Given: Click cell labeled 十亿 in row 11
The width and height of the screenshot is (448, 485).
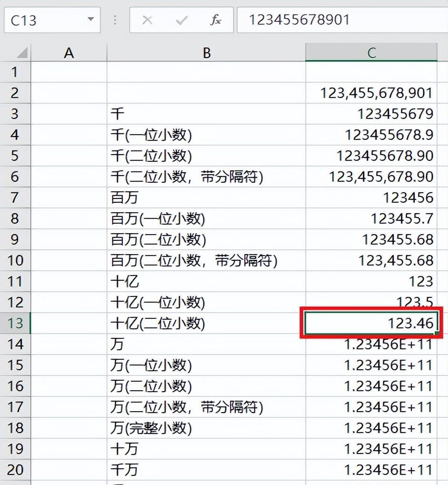Looking at the screenshot, I should click(x=206, y=281).
